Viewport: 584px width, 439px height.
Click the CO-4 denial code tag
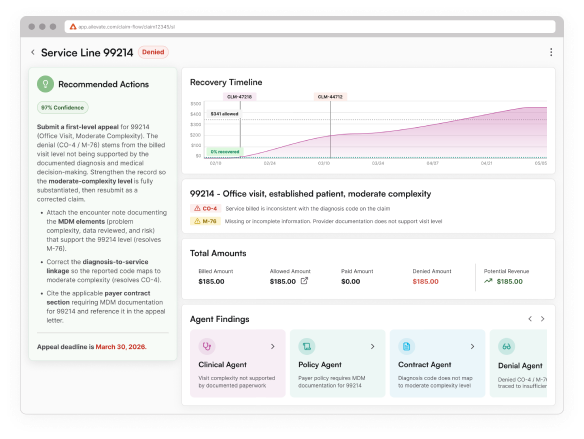tap(206, 209)
